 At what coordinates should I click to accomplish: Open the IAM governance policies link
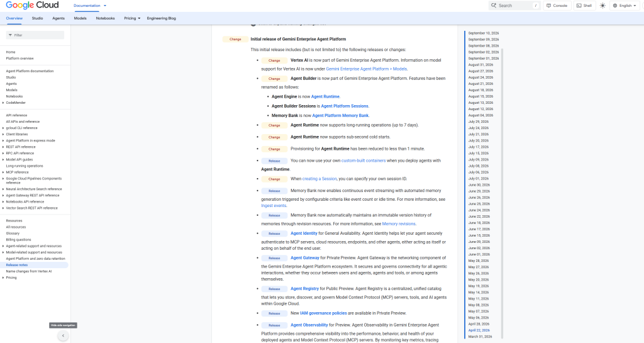coord(323,313)
